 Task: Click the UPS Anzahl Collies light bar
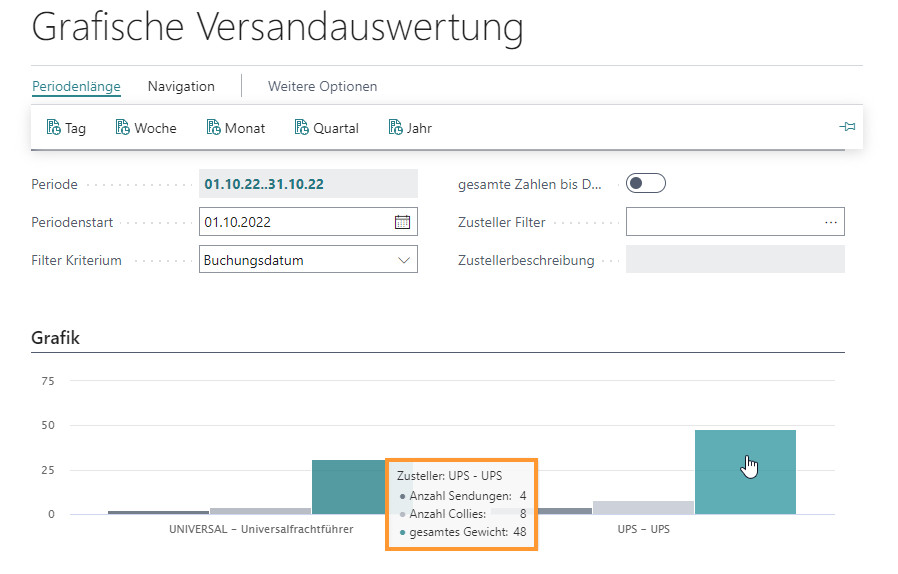pos(643,508)
